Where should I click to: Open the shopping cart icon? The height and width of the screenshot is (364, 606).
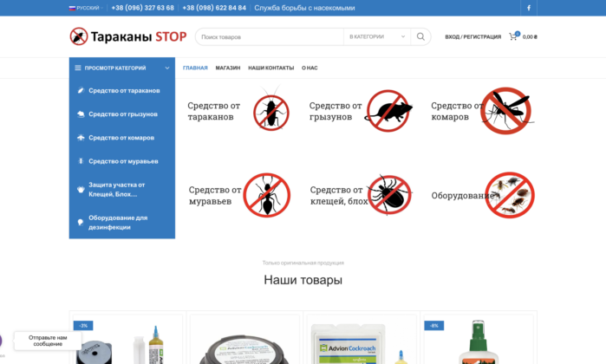[x=514, y=37]
